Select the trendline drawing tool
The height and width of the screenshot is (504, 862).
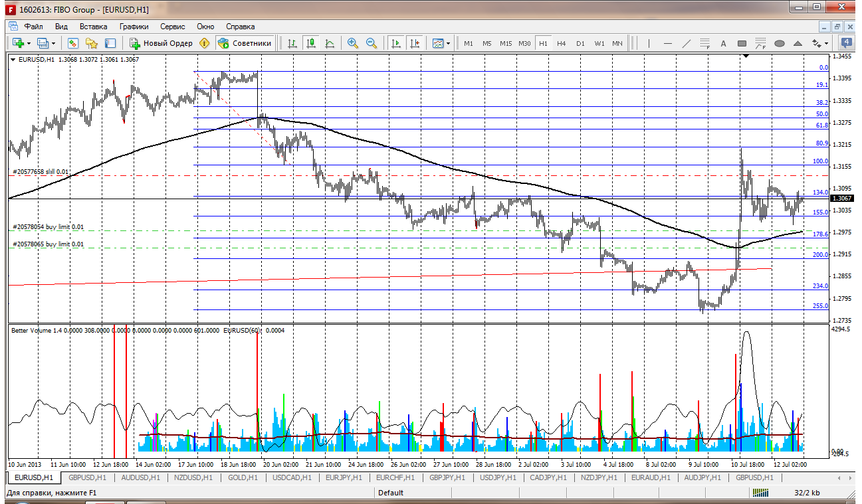click(x=687, y=43)
